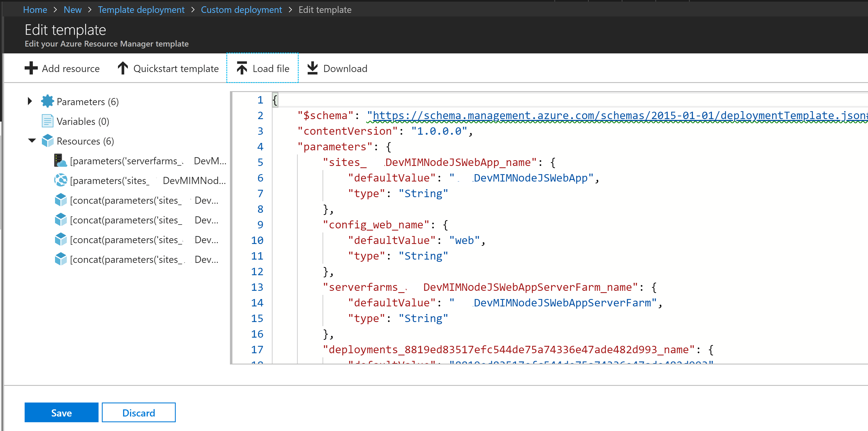Click the Variables document icon
Screen dimensions: 868x431
(x=47, y=121)
